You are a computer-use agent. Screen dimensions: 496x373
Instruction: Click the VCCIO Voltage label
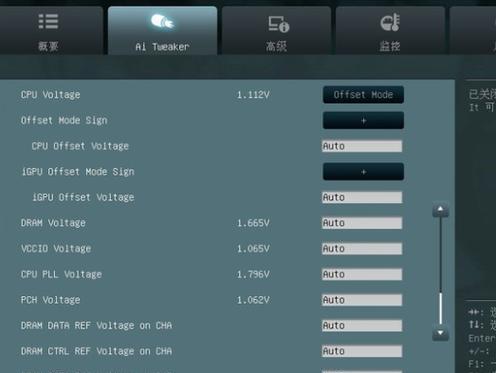56,249
